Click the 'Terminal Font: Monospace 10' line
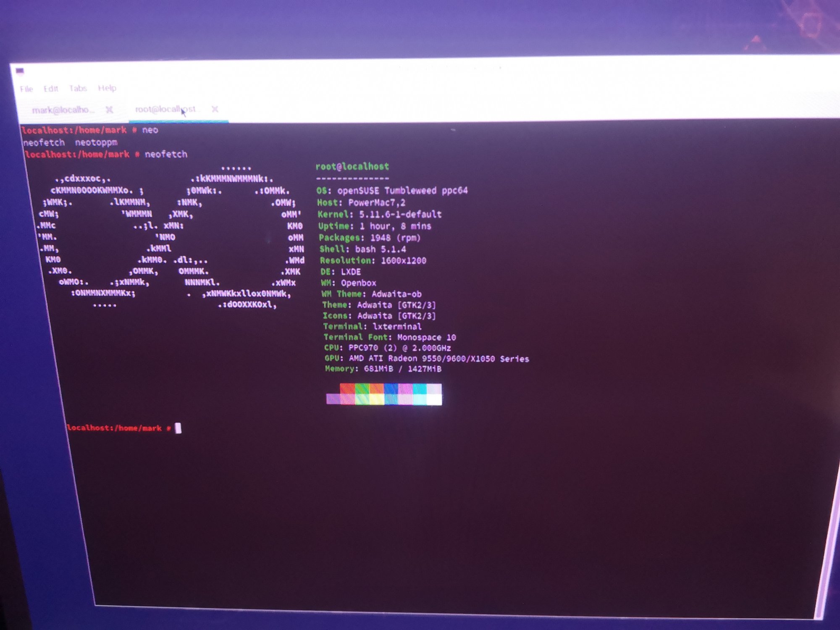The image size is (840, 630). pyautogui.click(x=390, y=337)
